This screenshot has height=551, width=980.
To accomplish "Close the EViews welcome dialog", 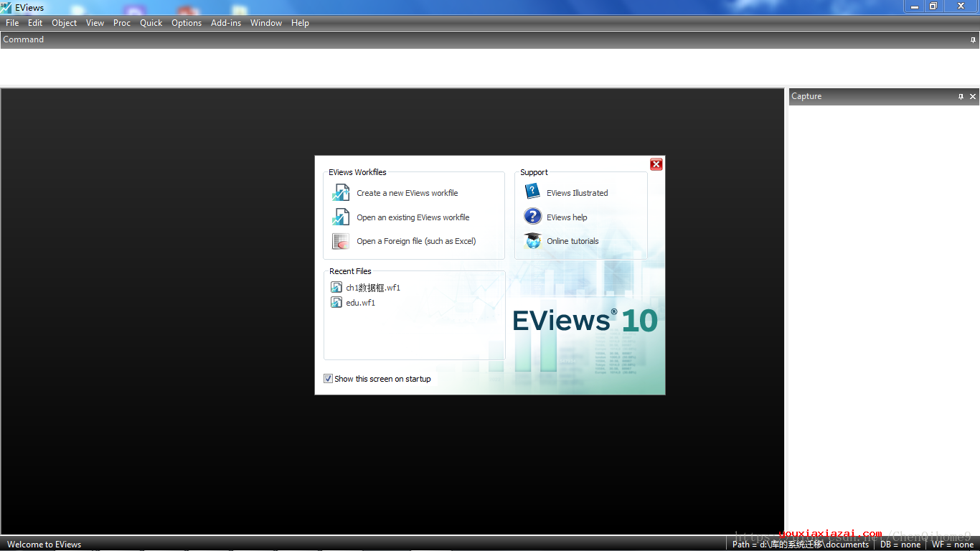I will tap(656, 164).
